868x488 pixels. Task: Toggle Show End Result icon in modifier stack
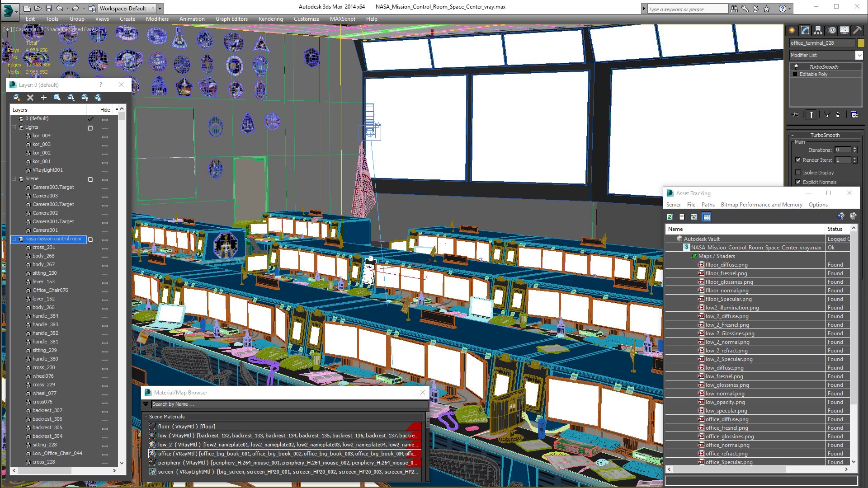tap(811, 115)
